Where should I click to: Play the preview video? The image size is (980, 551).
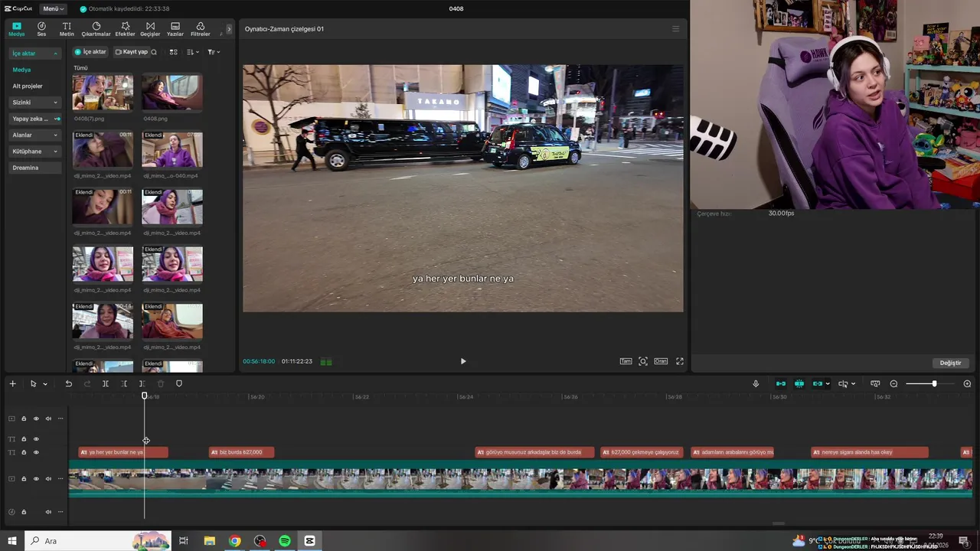tap(463, 361)
